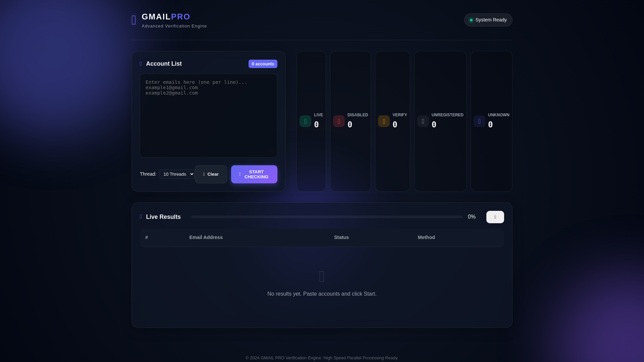This screenshot has width=644, height=362.
Task: Click the UNKNOWN status icon
Action: [x=479, y=121]
